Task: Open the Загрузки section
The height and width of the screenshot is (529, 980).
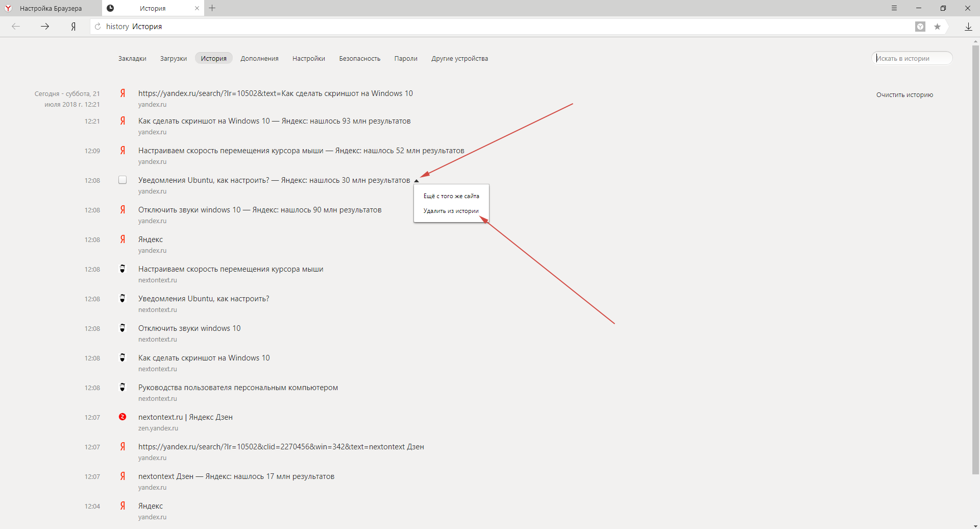Action: click(x=174, y=58)
